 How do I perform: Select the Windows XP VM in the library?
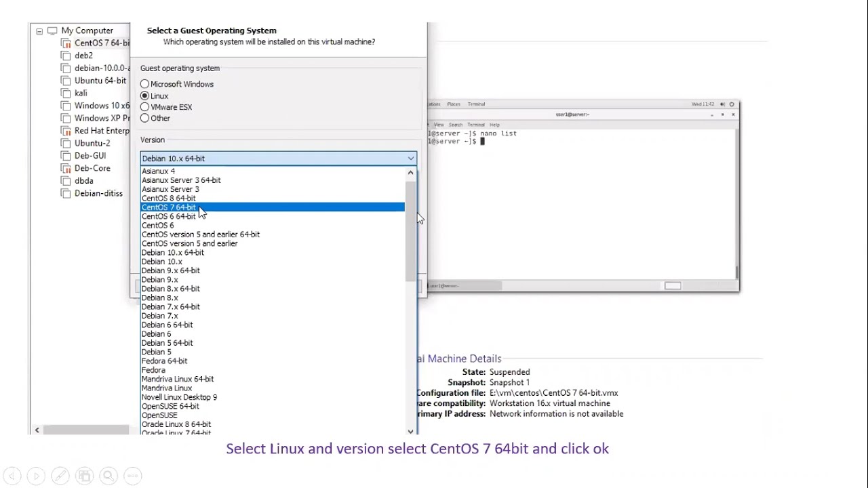[x=102, y=118]
